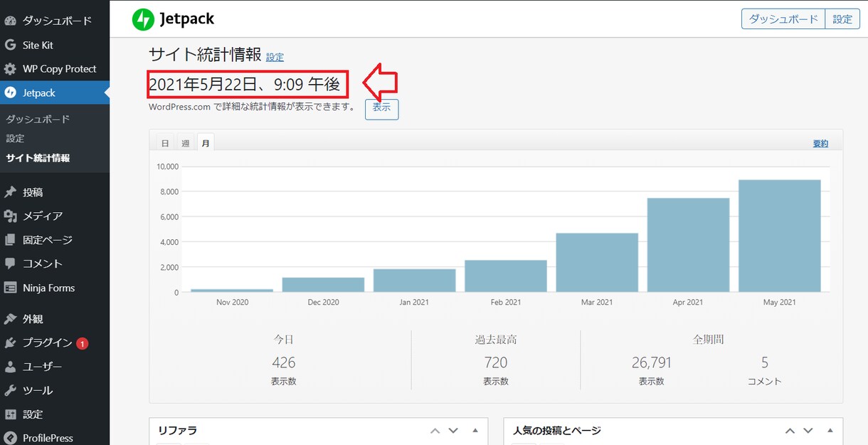Click the WP Copy Protect gear icon
Screen dimensions: 868x445
click(x=10, y=69)
